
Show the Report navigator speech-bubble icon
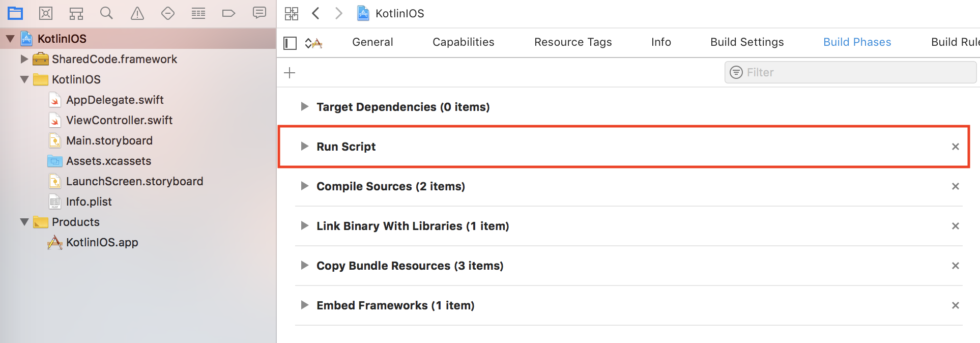[260, 13]
